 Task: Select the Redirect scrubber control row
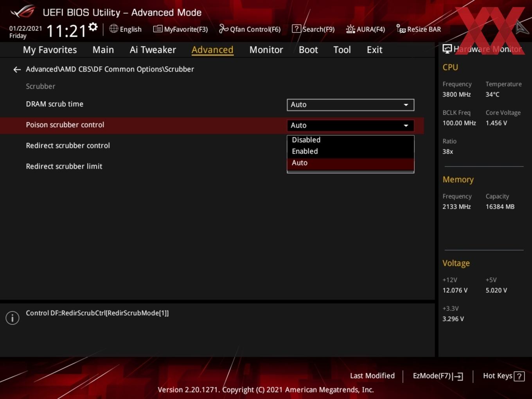[x=212, y=146]
